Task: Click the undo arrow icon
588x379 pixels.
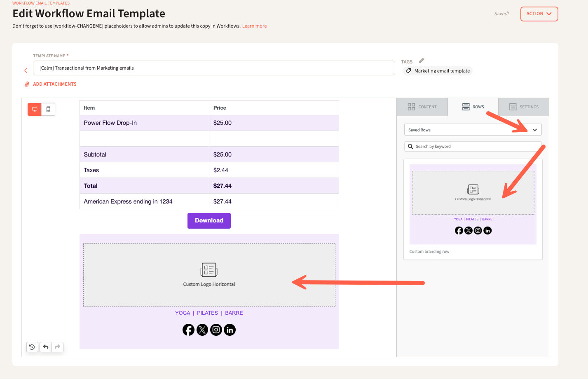Action: (46, 347)
